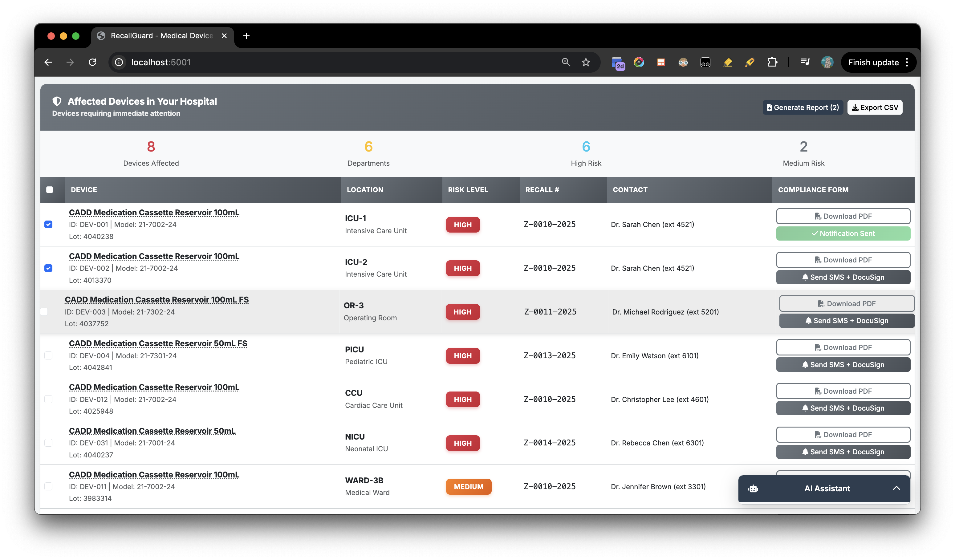The image size is (955, 560).
Task: Click Generate Report (2) button
Action: [x=803, y=108]
